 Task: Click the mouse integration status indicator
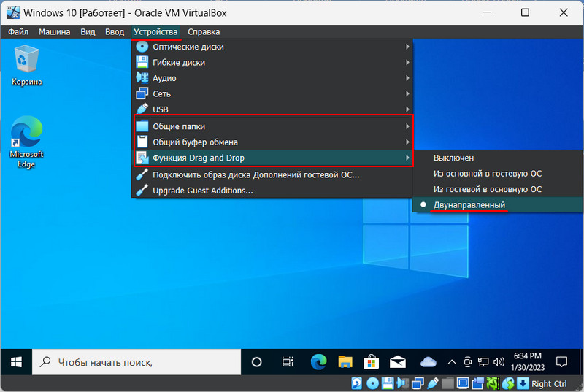tap(508, 383)
